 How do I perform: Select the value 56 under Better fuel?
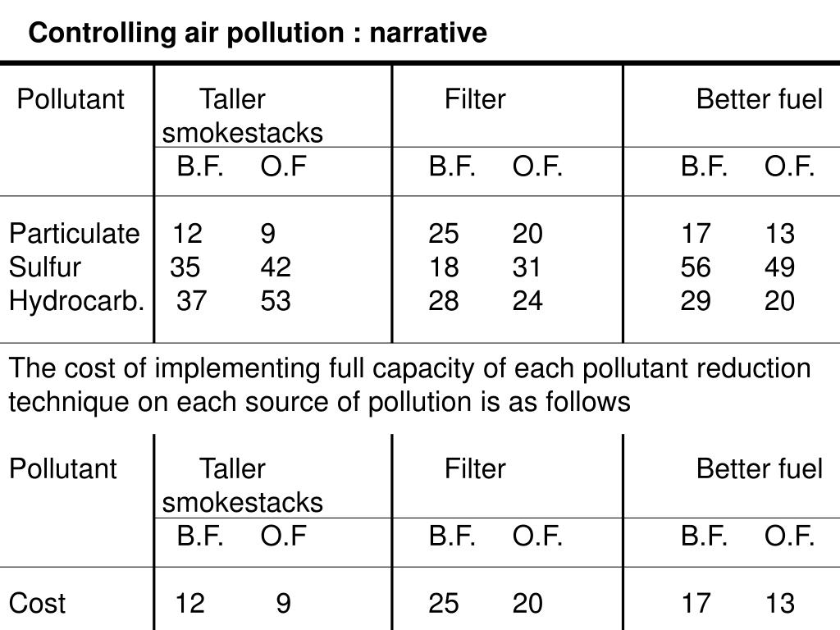(696, 267)
